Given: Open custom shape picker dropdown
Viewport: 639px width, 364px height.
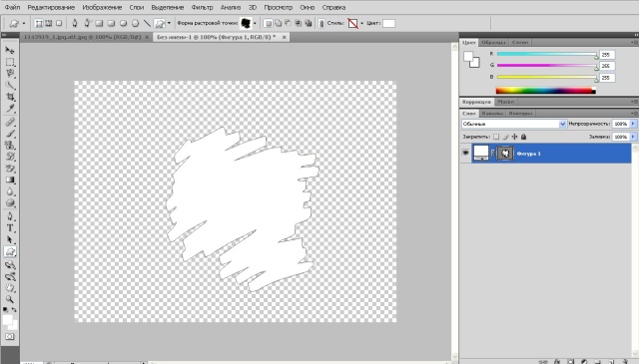Looking at the screenshot, I should pos(255,23).
